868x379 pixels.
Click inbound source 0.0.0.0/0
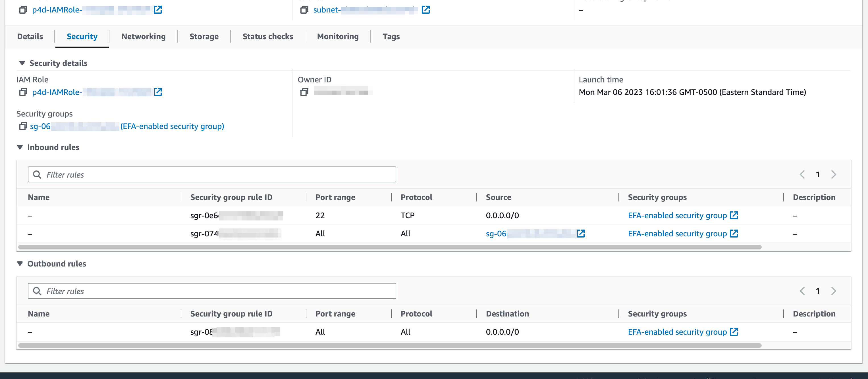click(502, 215)
